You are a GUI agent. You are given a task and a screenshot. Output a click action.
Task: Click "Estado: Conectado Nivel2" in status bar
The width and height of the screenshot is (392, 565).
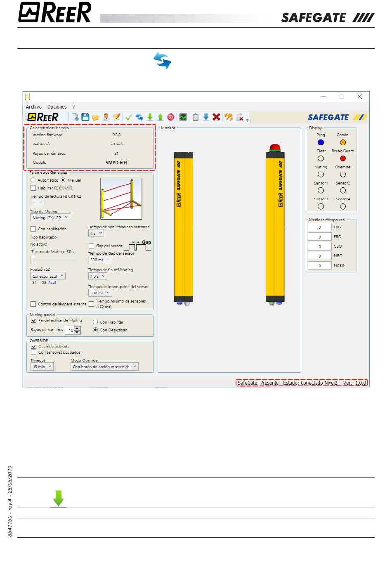[x=310, y=383]
